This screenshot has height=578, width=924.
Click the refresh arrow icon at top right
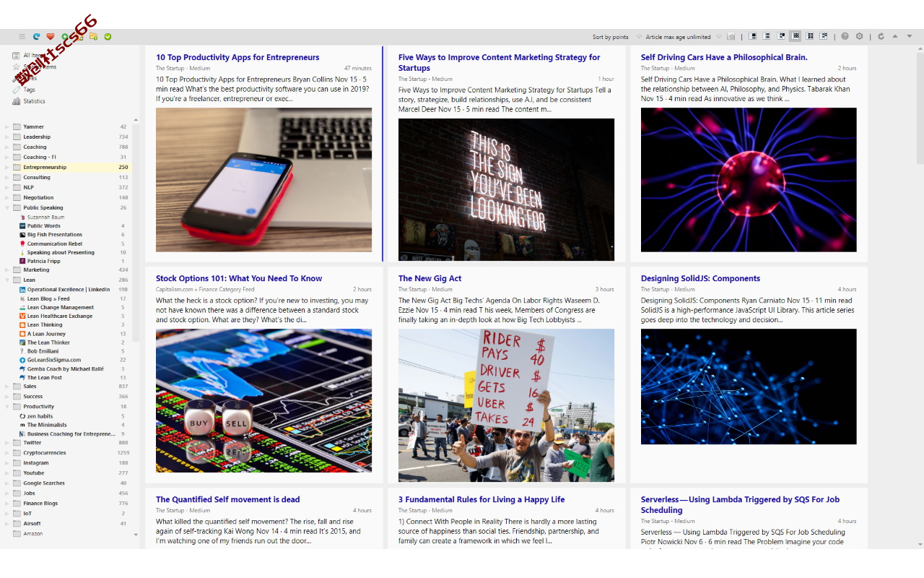click(881, 37)
